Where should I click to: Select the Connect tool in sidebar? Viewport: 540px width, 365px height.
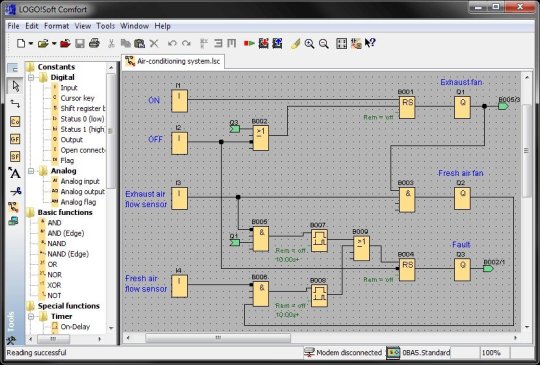pos(15,103)
